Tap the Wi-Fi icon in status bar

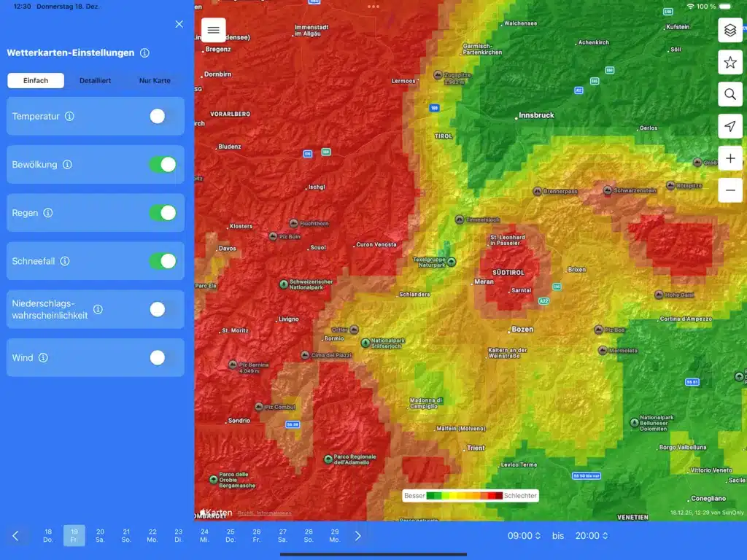pyautogui.click(x=690, y=7)
